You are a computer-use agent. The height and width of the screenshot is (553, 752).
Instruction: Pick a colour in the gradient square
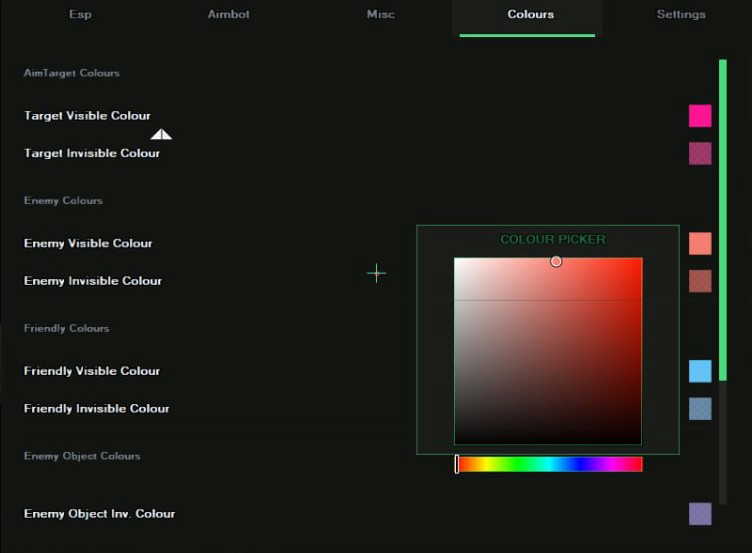click(x=548, y=351)
